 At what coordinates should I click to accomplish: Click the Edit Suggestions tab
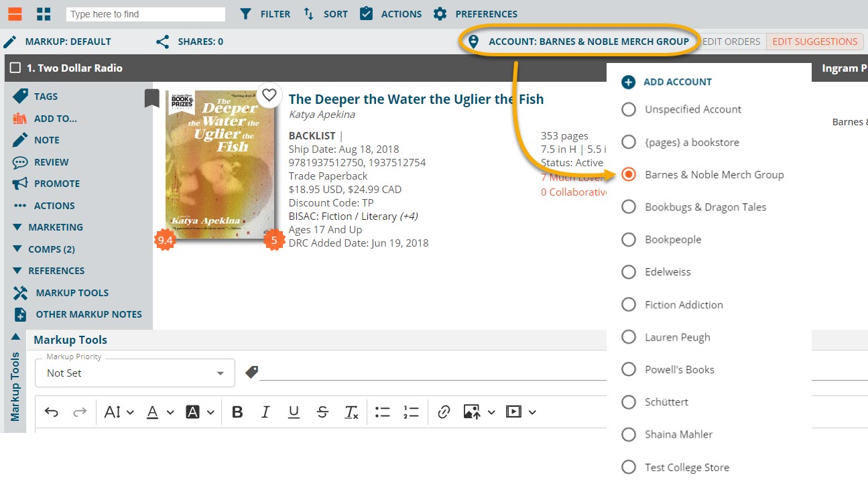[x=814, y=42]
